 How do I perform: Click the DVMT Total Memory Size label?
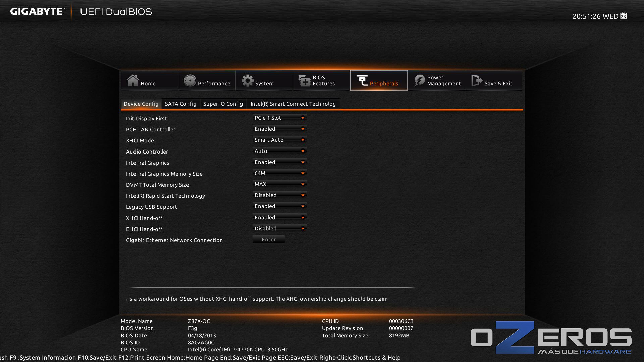[158, 185]
